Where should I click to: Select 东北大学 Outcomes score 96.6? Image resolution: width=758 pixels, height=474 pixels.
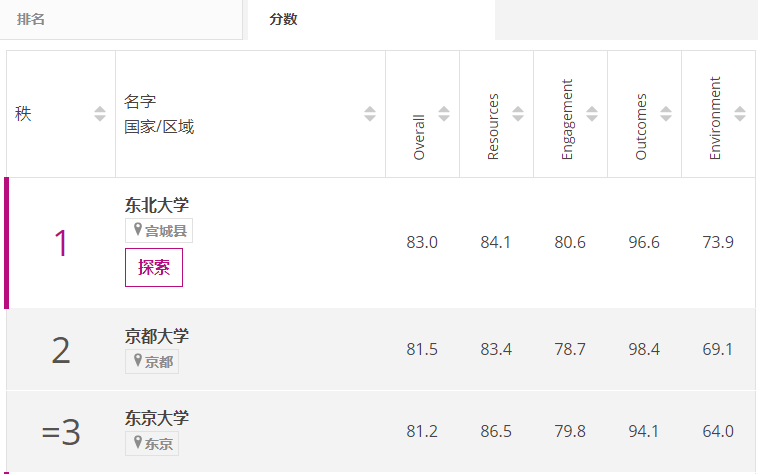[x=644, y=242]
